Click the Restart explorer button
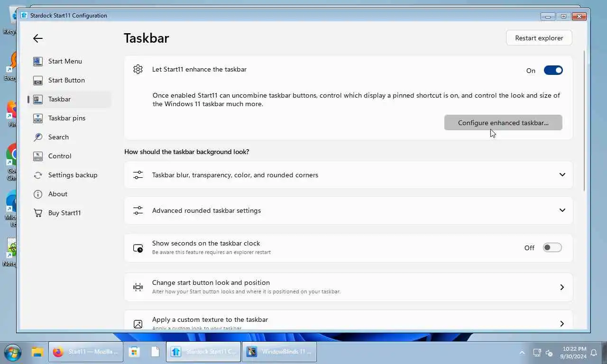The image size is (607, 364). tap(539, 38)
